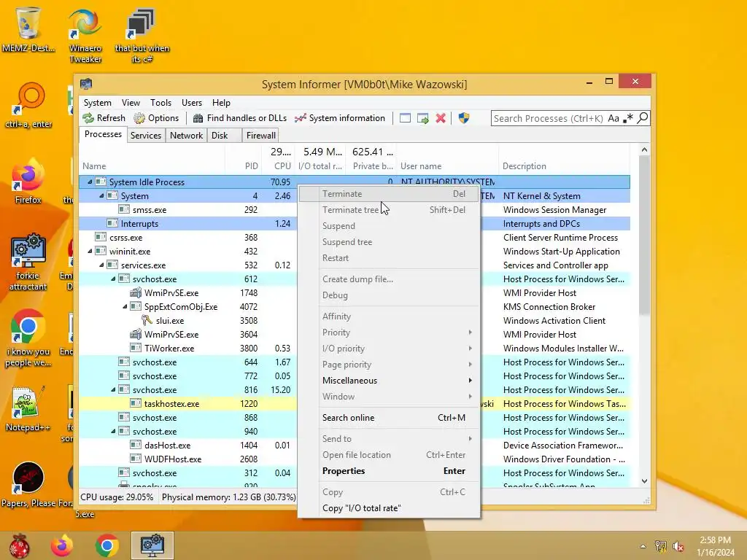
Task: Sort by the PID column header
Action: (243, 166)
